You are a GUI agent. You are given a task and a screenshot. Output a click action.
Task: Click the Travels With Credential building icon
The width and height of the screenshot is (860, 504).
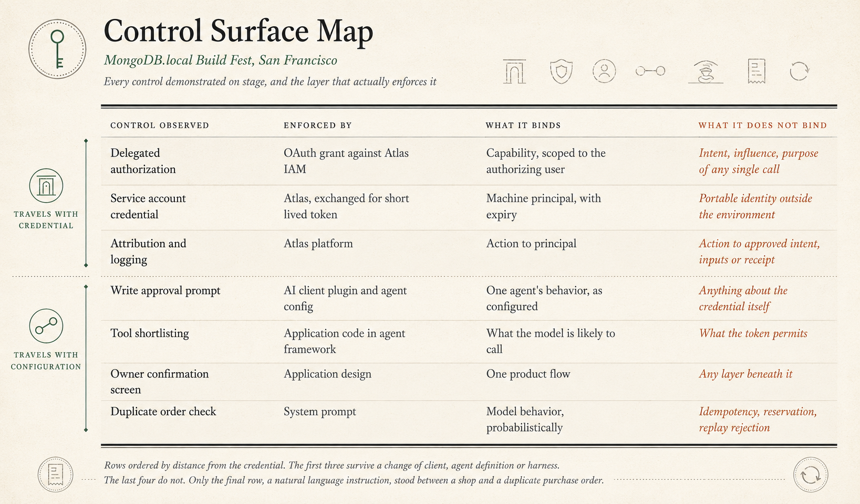pyautogui.click(x=46, y=186)
